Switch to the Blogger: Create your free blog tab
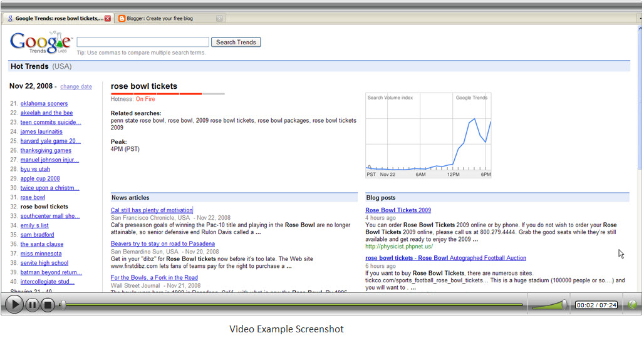This screenshot has height=338, width=644. click(166, 19)
